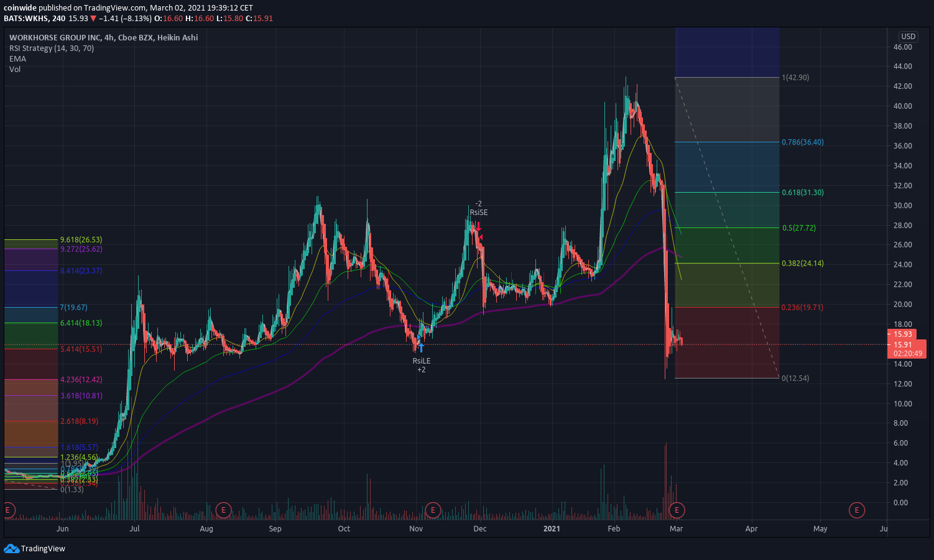Click the Dec label on time axis

(479, 529)
